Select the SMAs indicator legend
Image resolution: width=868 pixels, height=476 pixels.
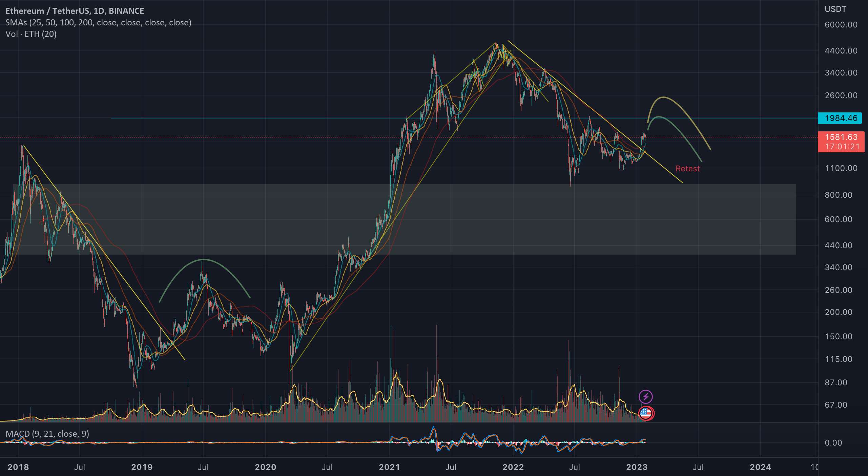pos(98,22)
